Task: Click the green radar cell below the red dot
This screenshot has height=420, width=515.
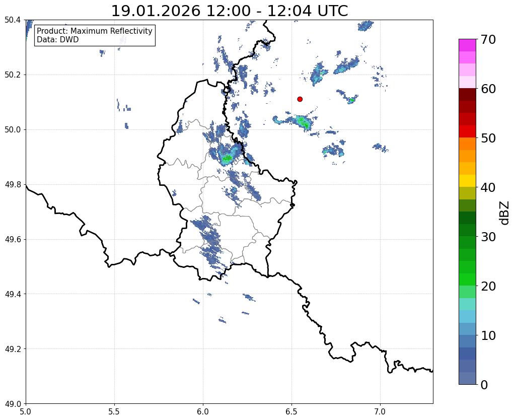Action: pyautogui.click(x=303, y=122)
